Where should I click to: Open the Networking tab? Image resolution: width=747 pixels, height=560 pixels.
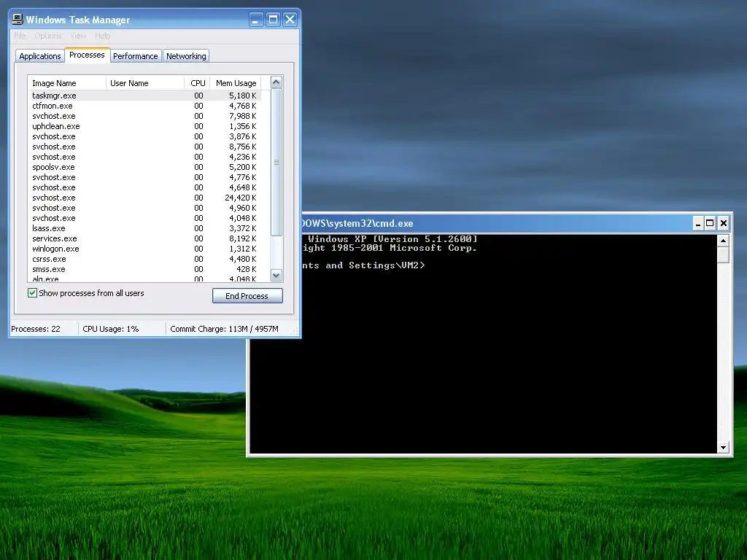pos(186,56)
